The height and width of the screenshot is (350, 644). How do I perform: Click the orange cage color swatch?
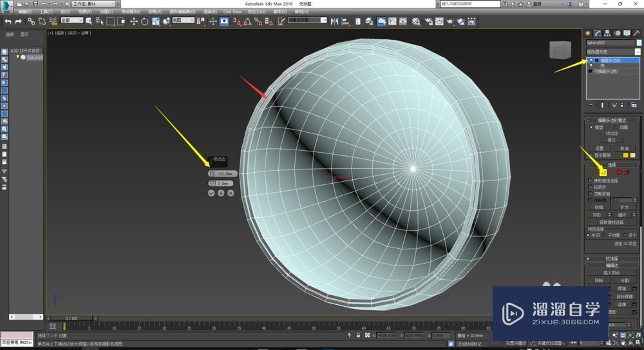(x=625, y=155)
